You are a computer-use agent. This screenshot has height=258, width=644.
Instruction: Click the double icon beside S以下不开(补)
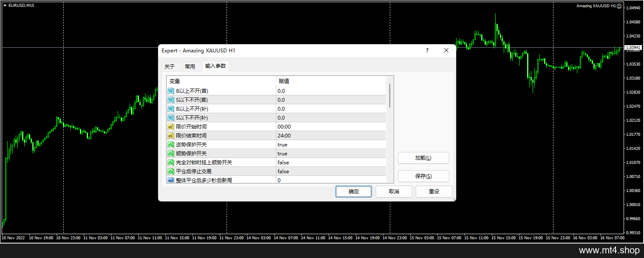(170, 118)
